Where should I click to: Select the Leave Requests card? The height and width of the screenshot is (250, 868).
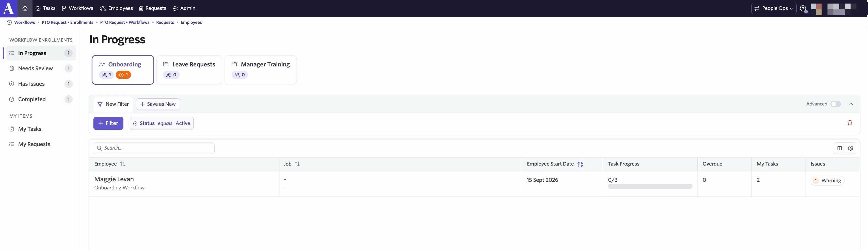189,70
